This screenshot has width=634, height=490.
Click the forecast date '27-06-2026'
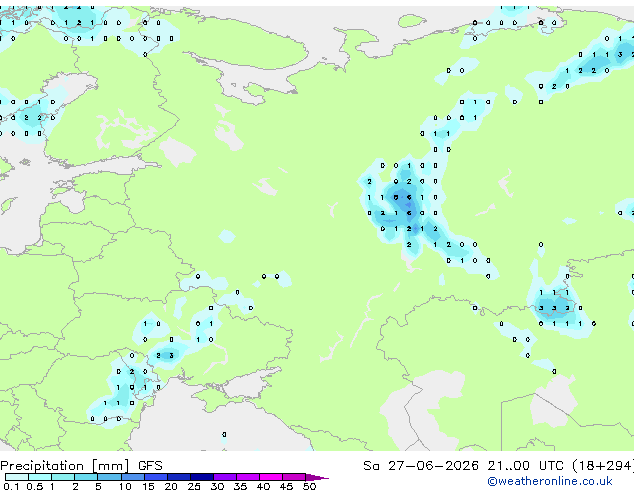(433, 466)
